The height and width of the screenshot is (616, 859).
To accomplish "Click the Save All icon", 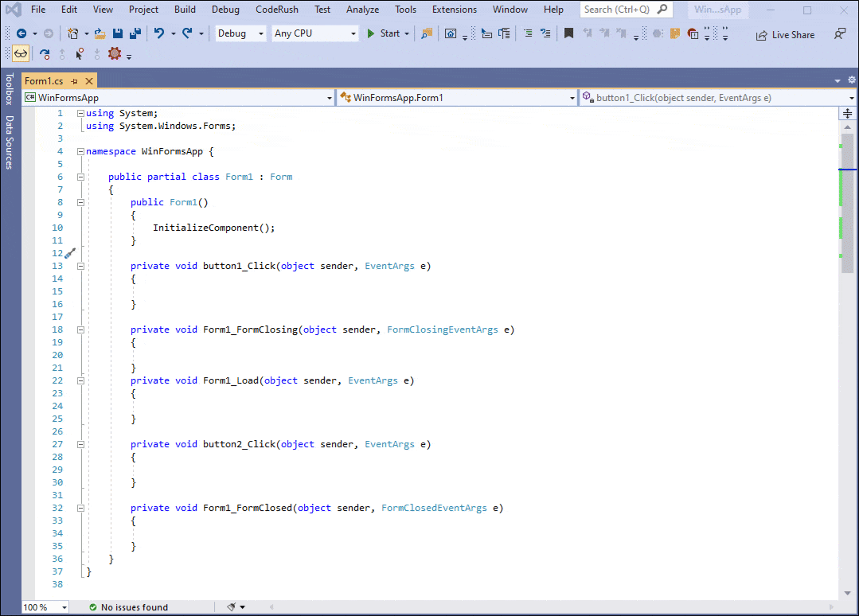I will pos(134,33).
